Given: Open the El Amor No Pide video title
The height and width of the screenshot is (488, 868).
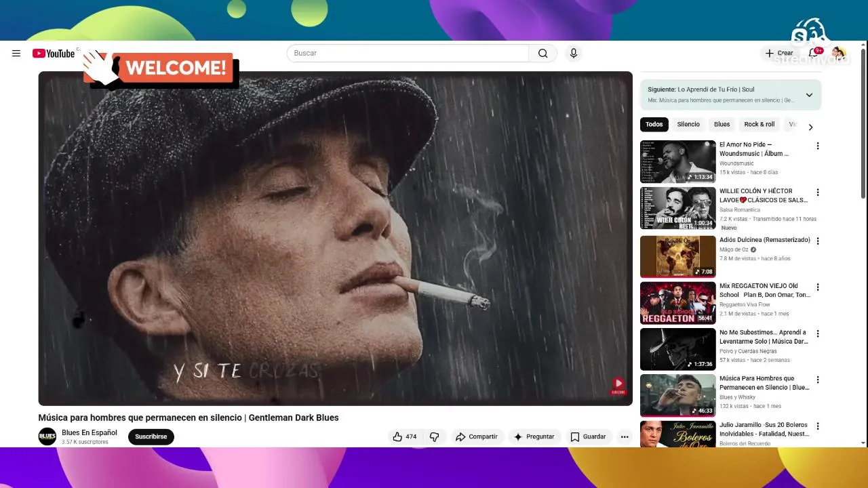Looking at the screenshot, I should pos(754,149).
